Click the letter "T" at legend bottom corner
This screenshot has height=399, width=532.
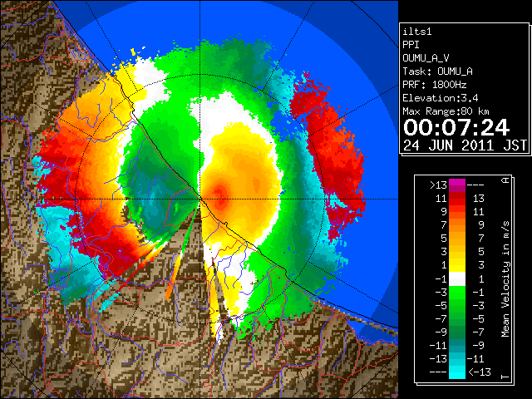(x=505, y=377)
